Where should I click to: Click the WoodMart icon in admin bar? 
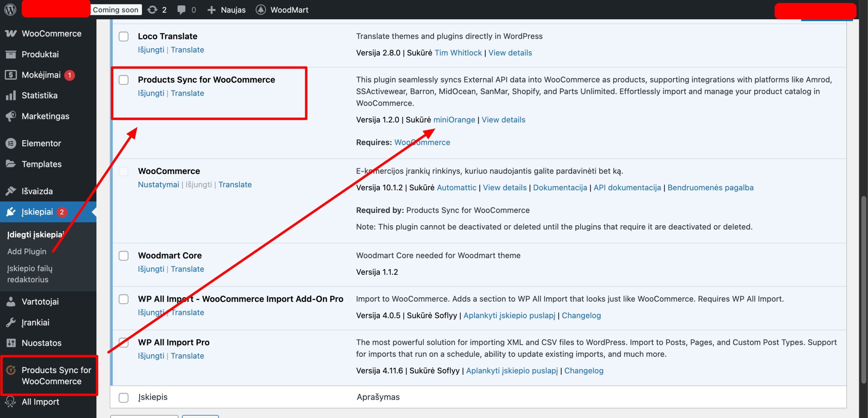(x=260, y=10)
